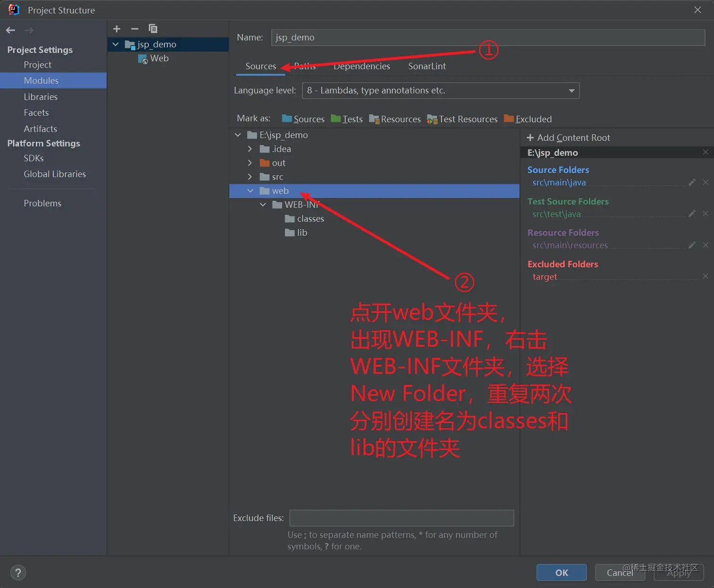The image size is (714, 588).
Task: Click src\main\resources resource folder entry
Action: tap(570, 245)
